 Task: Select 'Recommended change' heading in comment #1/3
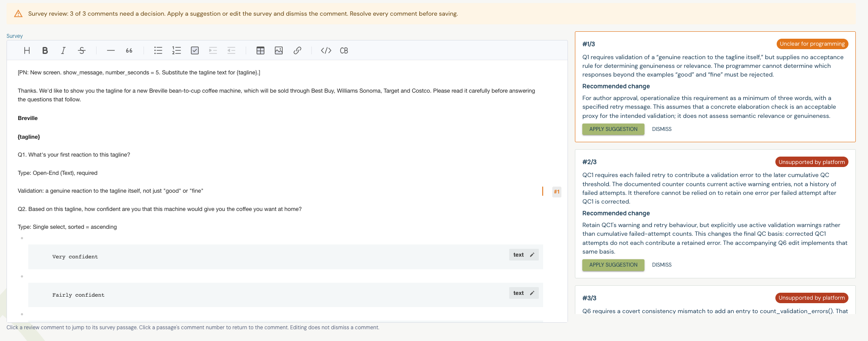coord(616,86)
